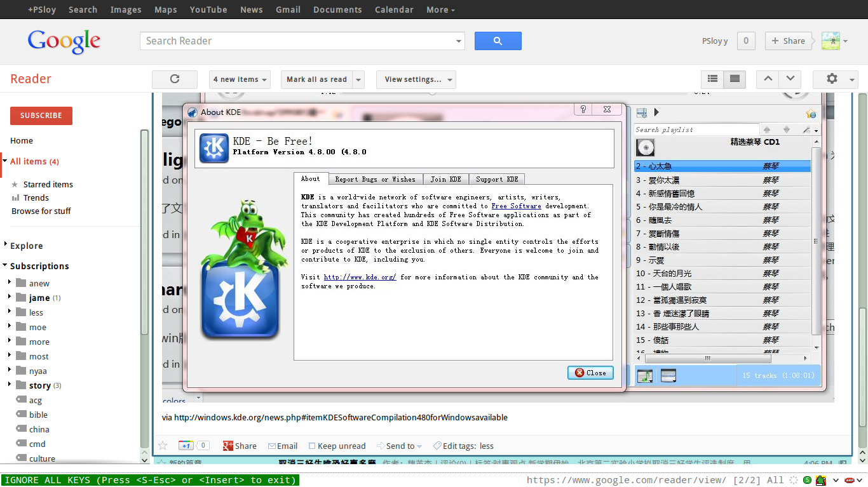Screen dimensions: 868x487
Task: Open Maps in top bar
Action: 166,10
